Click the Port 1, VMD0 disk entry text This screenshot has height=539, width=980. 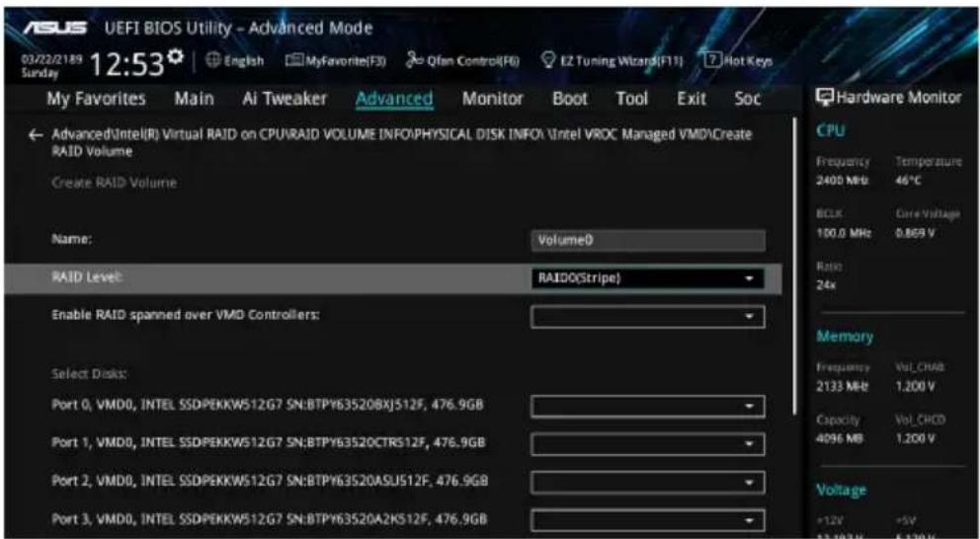click(268, 442)
